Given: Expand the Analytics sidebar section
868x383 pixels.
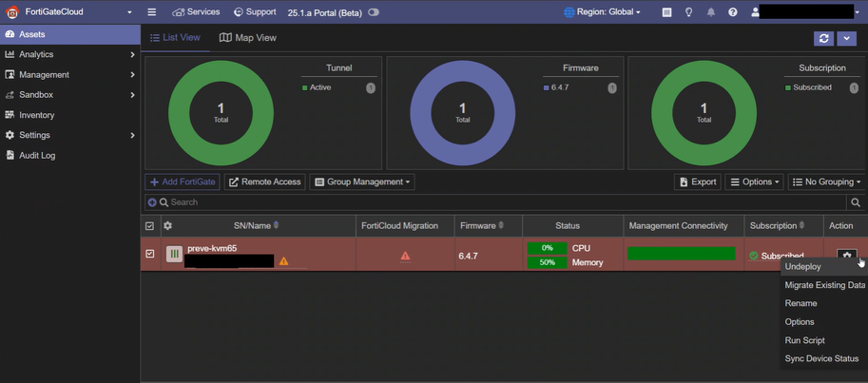Looking at the screenshot, I should click(70, 54).
